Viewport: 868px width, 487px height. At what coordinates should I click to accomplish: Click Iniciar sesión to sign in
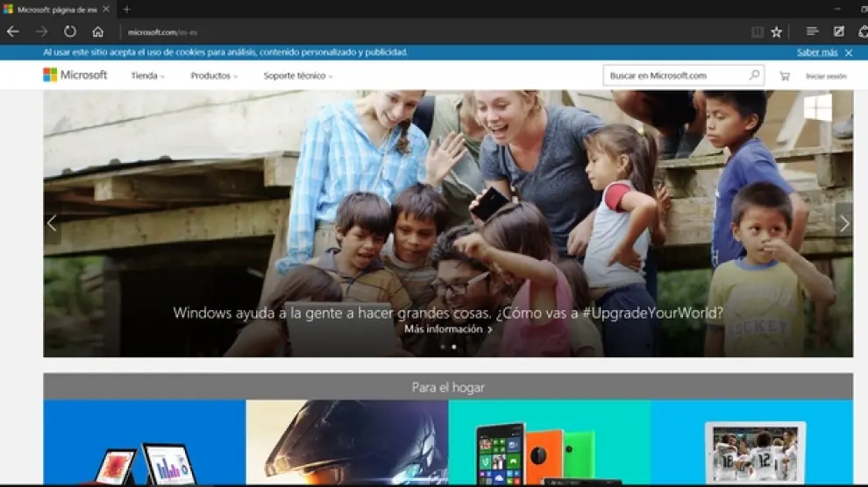point(826,76)
